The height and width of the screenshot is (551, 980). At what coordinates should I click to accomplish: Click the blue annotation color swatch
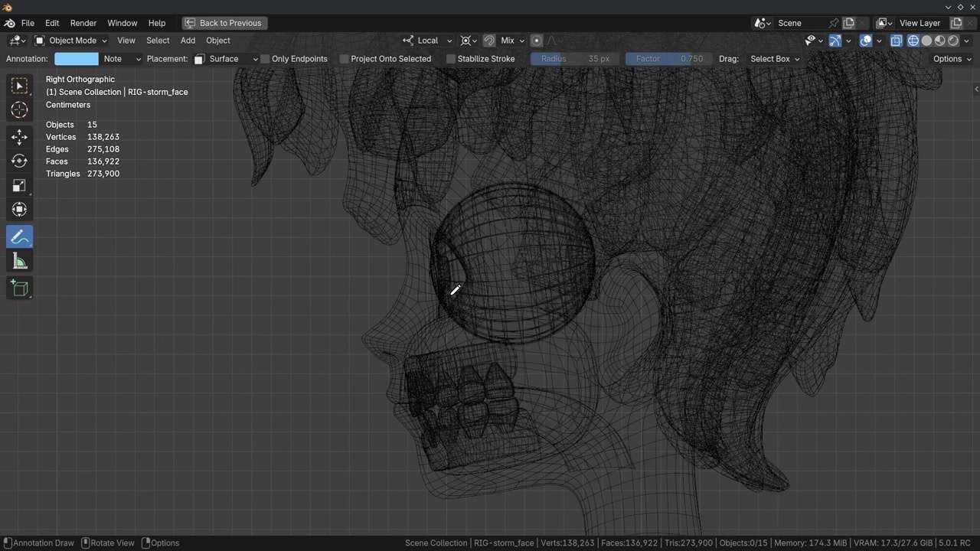point(76,59)
